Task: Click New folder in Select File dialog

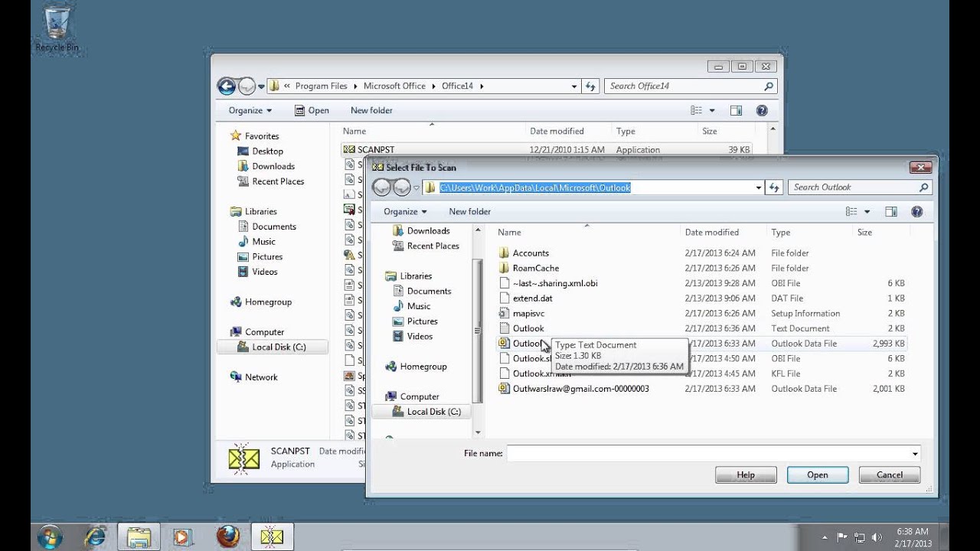Action: coord(470,211)
